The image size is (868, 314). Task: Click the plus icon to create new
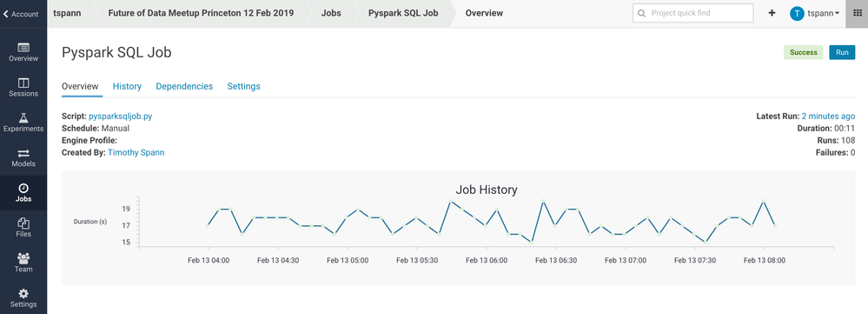pyautogui.click(x=772, y=13)
